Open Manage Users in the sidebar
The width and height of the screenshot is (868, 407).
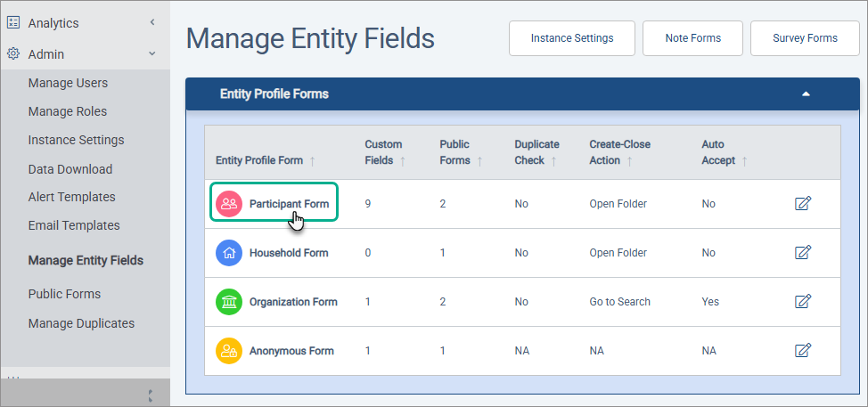click(68, 83)
